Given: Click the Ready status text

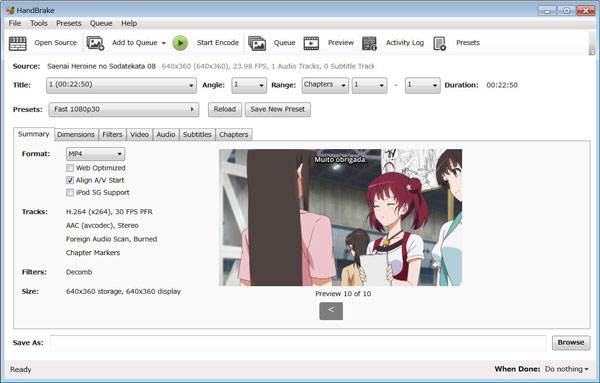Looking at the screenshot, I should (x=21, y=370).
